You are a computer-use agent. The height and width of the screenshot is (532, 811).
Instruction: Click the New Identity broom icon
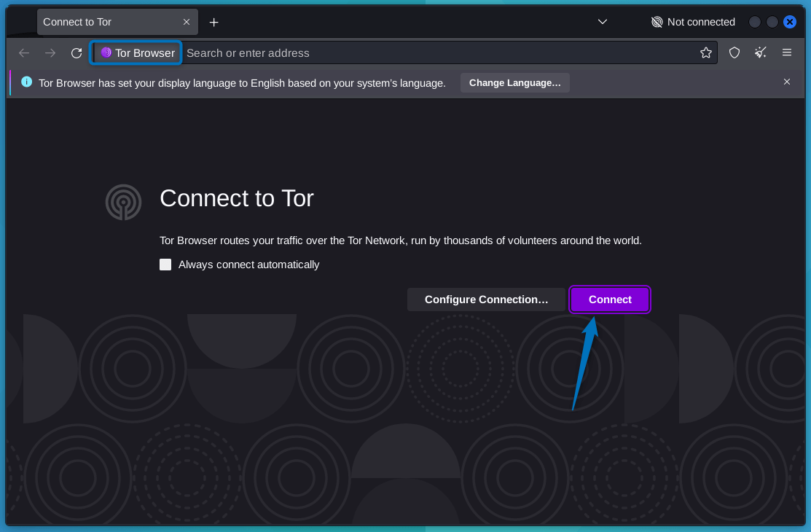pos(760,52)
